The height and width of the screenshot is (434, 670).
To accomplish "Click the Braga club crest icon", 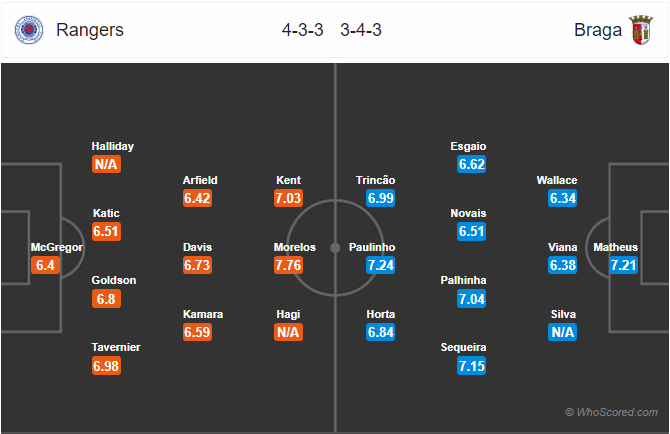I will coord(641,30).
